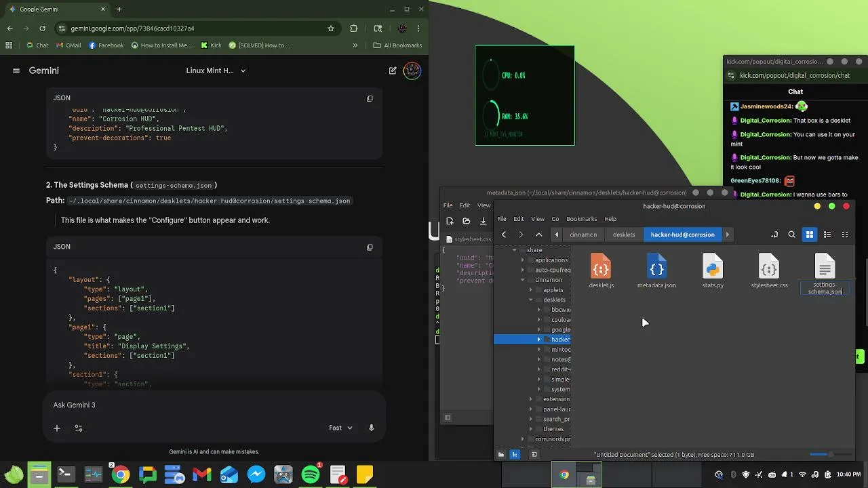Switch to compact view in file manager

(845, 235)
